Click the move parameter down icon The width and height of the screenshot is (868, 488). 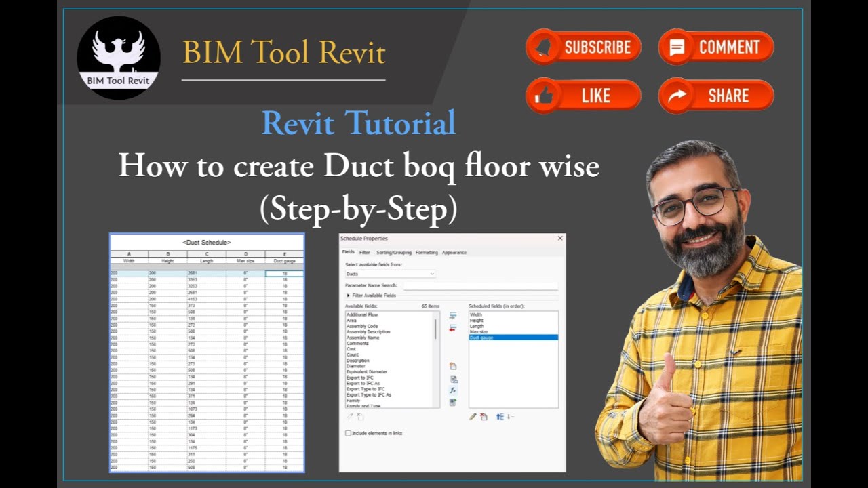coord(510,416)
